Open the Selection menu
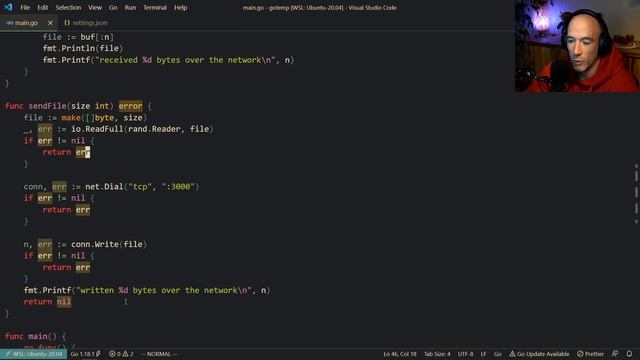 point(68,7)
